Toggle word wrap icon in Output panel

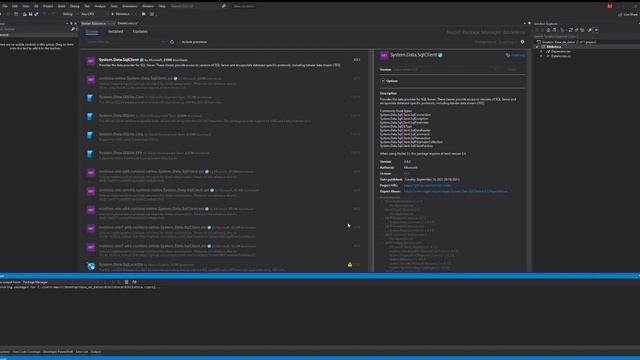click(x=134, y=282)
